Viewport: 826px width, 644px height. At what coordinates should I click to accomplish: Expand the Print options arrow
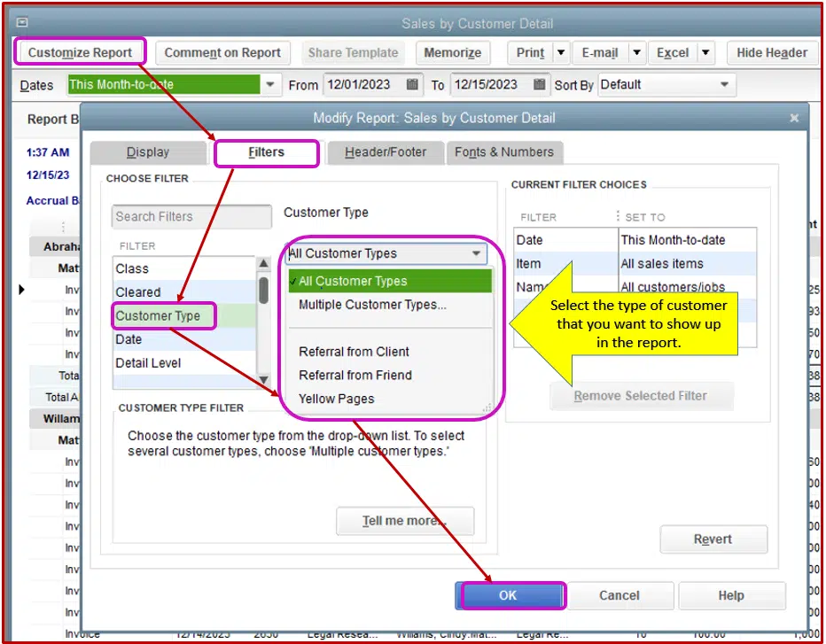click(561, 52)
